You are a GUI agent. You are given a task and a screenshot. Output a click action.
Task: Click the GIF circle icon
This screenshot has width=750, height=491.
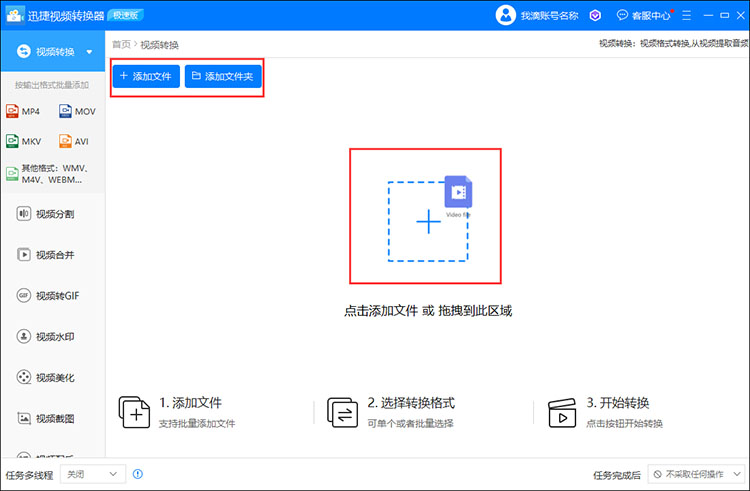(24, 295)
